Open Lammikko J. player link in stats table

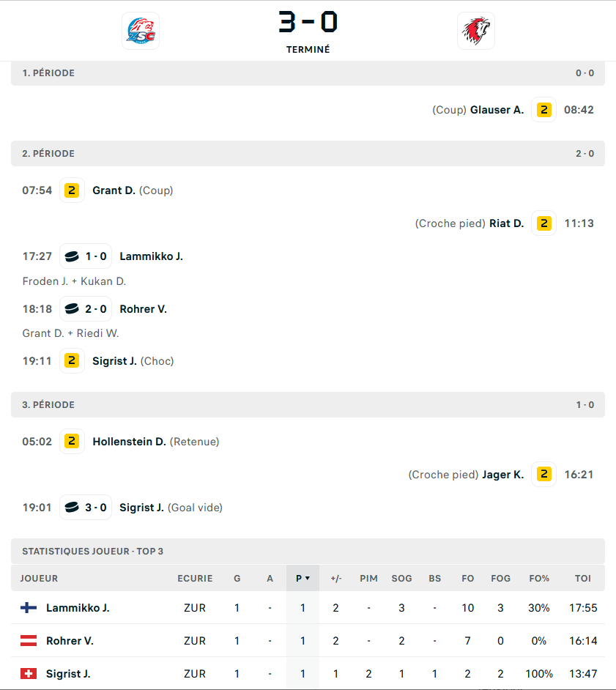78,608
